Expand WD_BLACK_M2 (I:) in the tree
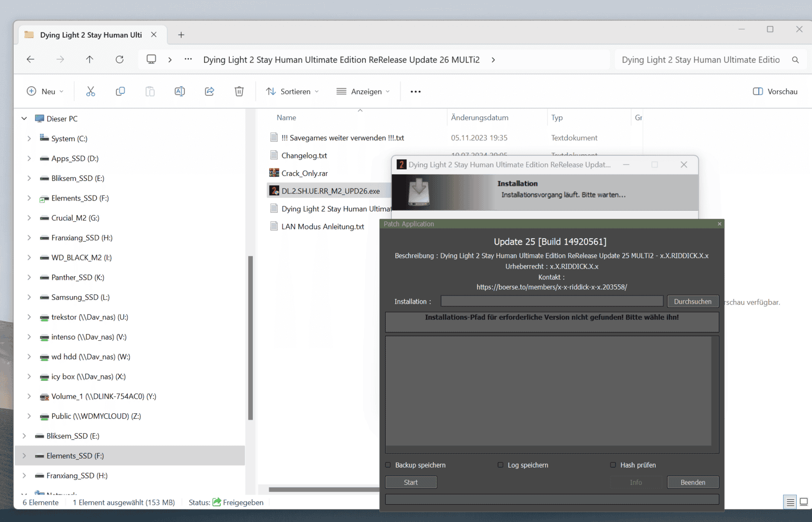This screenshot has width=812, height=522. click(x=29, y=257)
